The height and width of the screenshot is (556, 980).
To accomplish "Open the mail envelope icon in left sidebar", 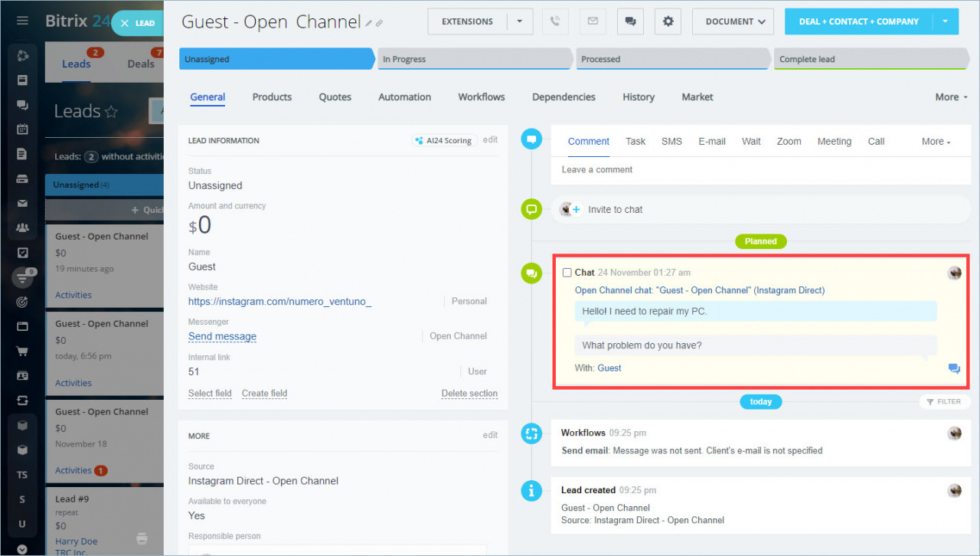I will tap(22, 203).
